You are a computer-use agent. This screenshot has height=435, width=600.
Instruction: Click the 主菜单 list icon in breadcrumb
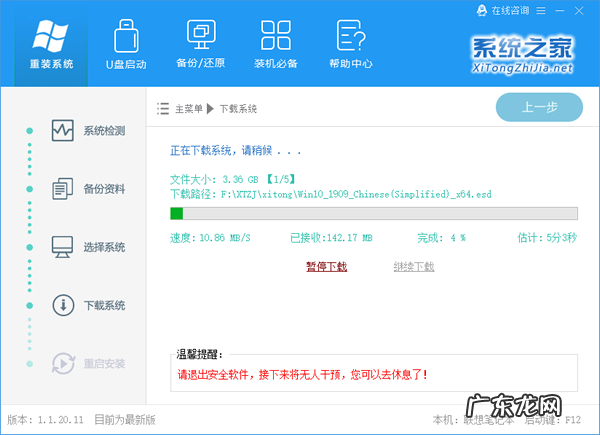coord(163,109)
